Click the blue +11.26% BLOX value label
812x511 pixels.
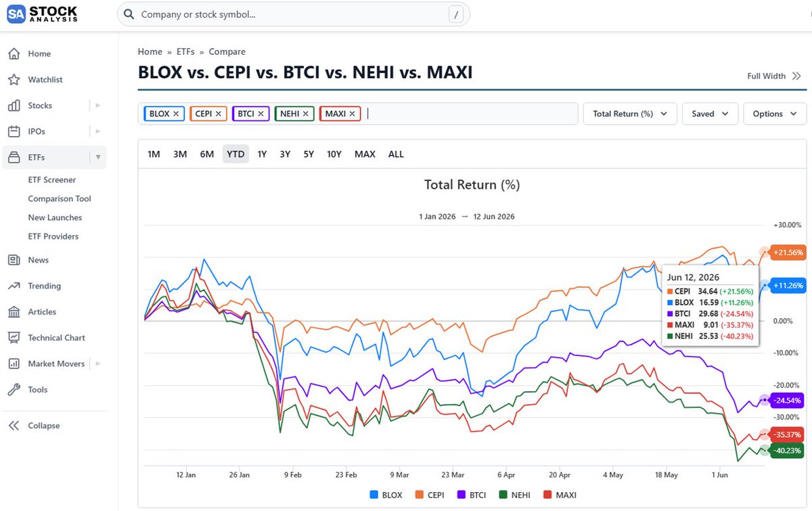(x=788, y=286)
